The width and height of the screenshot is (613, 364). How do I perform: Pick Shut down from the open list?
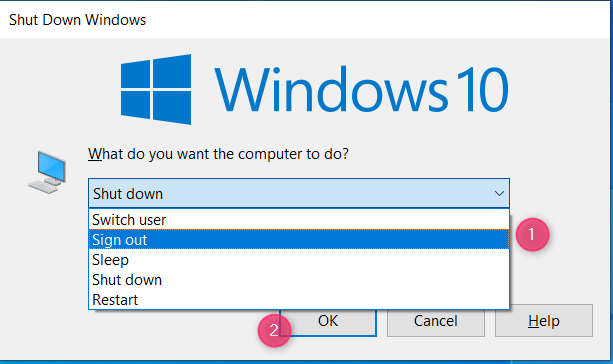click(x=299, y=280)
